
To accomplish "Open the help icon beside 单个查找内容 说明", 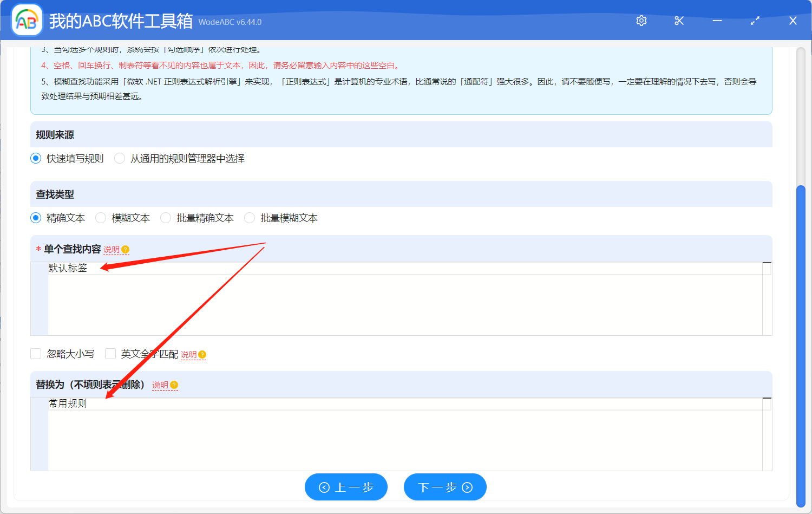I will [x=125, y=250].
